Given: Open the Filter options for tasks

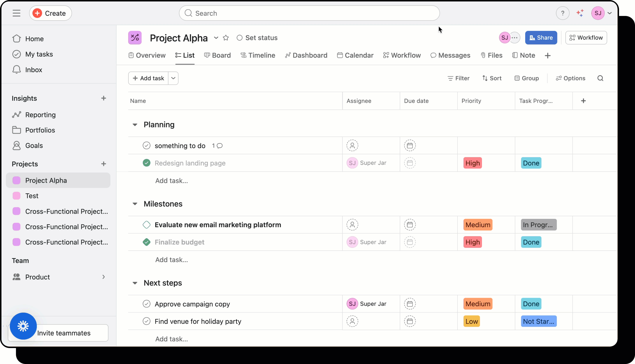Looking at the screenshot, I should click(x=458, y=78).
